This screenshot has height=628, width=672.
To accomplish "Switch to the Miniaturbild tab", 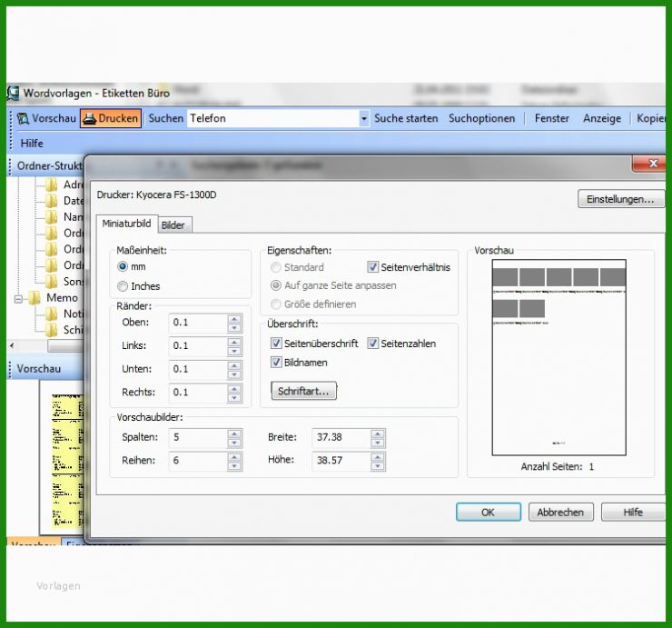I will [127, 224].
